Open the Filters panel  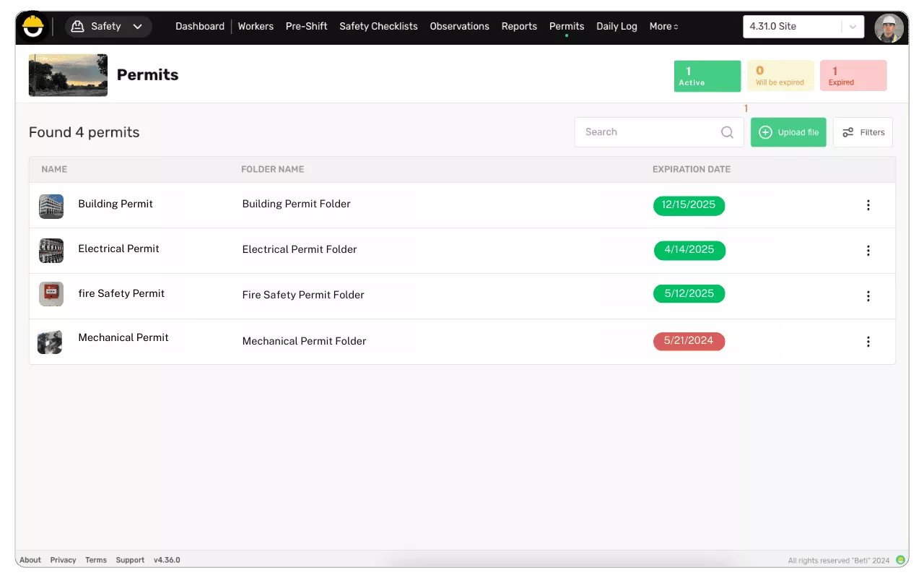point(863,132)
